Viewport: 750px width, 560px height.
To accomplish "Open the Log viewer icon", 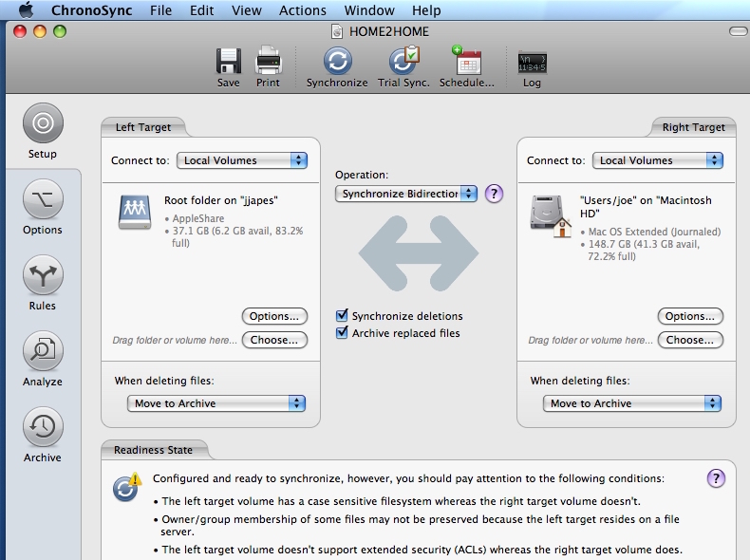I will coord(532,63).
